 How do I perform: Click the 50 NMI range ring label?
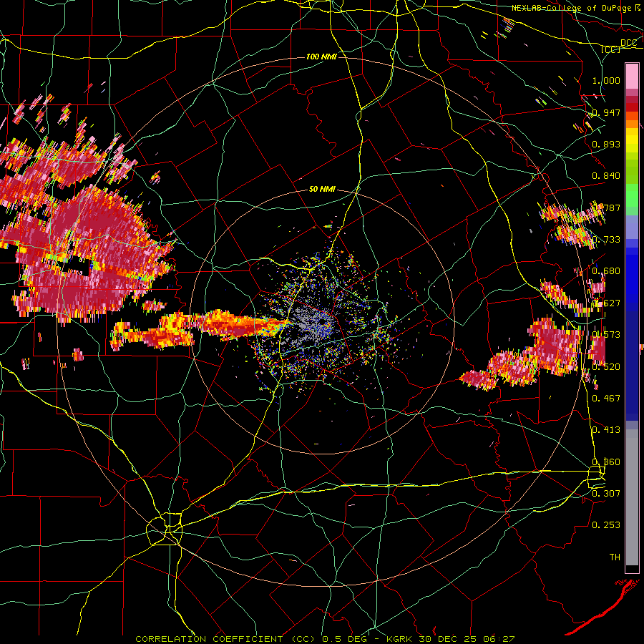click(322, 189)
